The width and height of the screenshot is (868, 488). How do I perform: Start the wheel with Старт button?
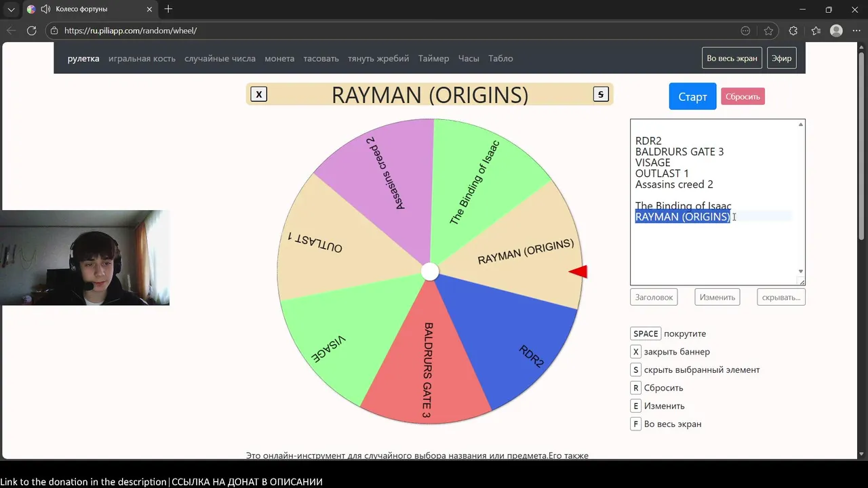tap(692, 96)
